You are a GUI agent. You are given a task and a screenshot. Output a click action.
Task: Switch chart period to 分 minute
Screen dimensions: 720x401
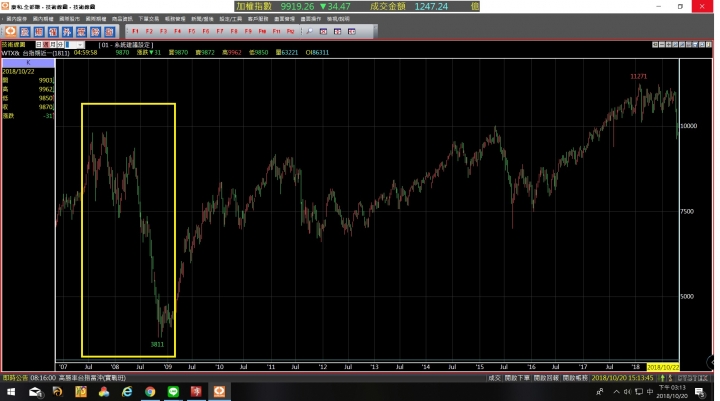60,45
